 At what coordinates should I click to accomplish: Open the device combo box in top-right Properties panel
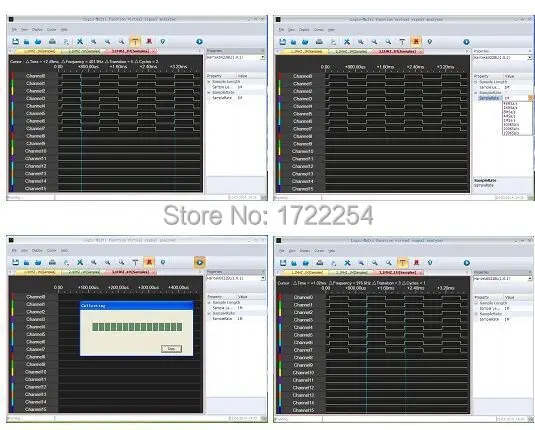(x=503, y=58)
